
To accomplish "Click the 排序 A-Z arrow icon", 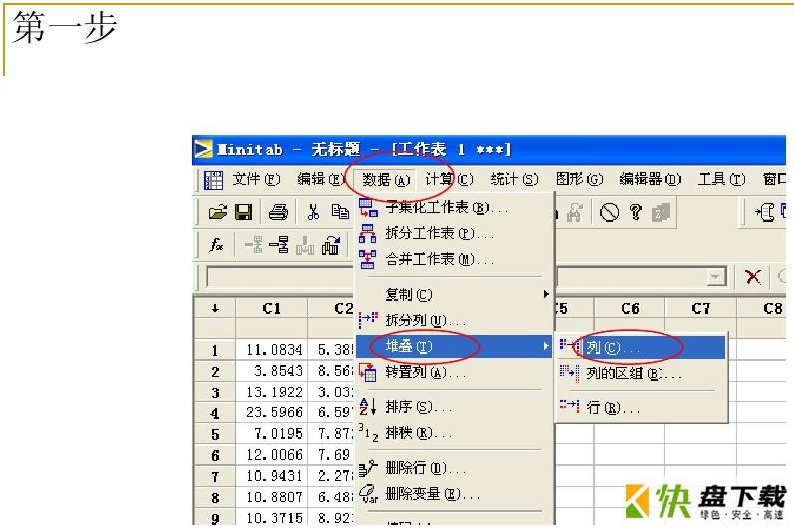I will (x=368, y=406).
